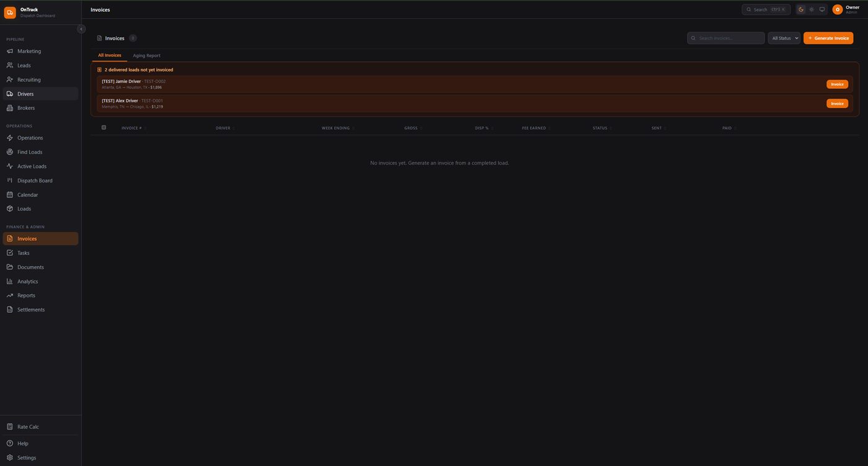This screenshot has width=868, height=466.
Task: Click the Documents folder icon
Action: coord(10,267)
